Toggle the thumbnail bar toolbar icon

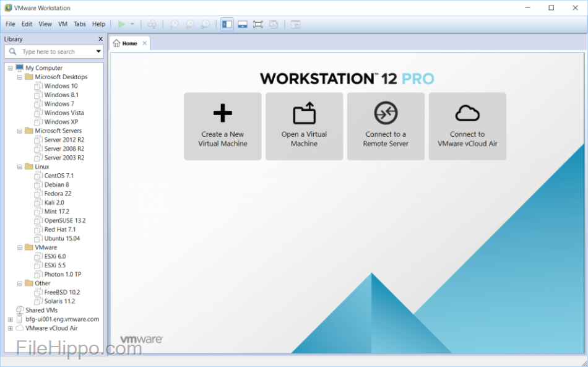(242, 24)
